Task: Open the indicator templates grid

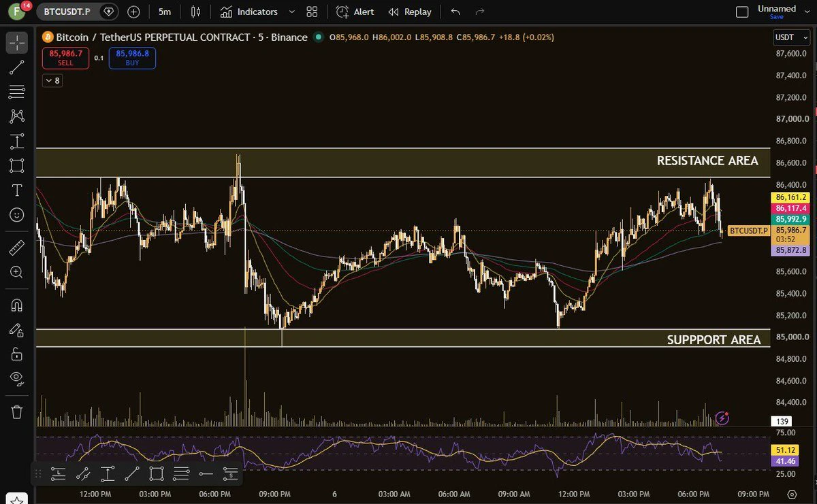Action: tap(312, 12)
